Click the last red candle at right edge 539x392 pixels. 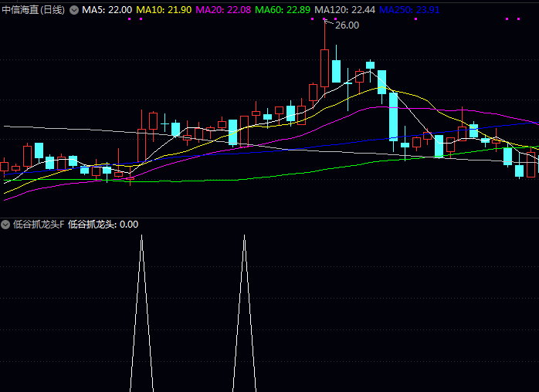coord(531,165)
